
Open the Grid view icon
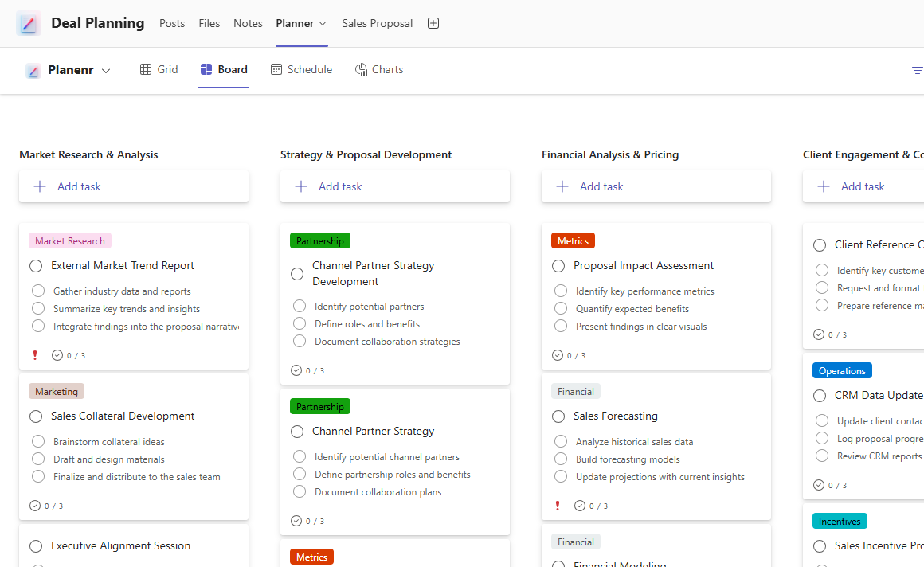click(146, 69)
